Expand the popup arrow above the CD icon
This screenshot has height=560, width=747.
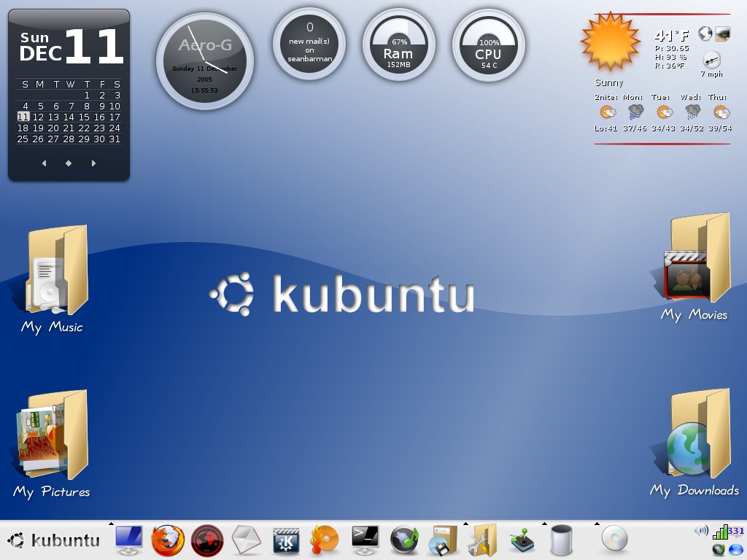coord(597,524)
